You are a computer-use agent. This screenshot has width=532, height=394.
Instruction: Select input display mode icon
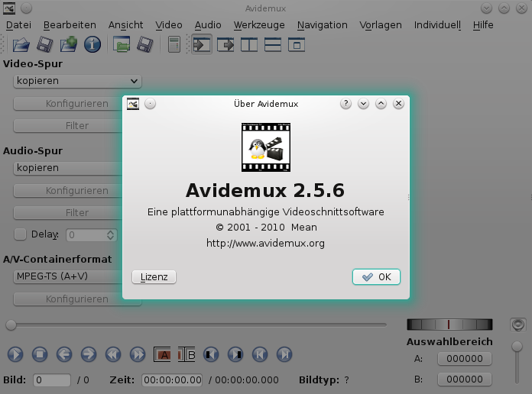click(202, 45)
